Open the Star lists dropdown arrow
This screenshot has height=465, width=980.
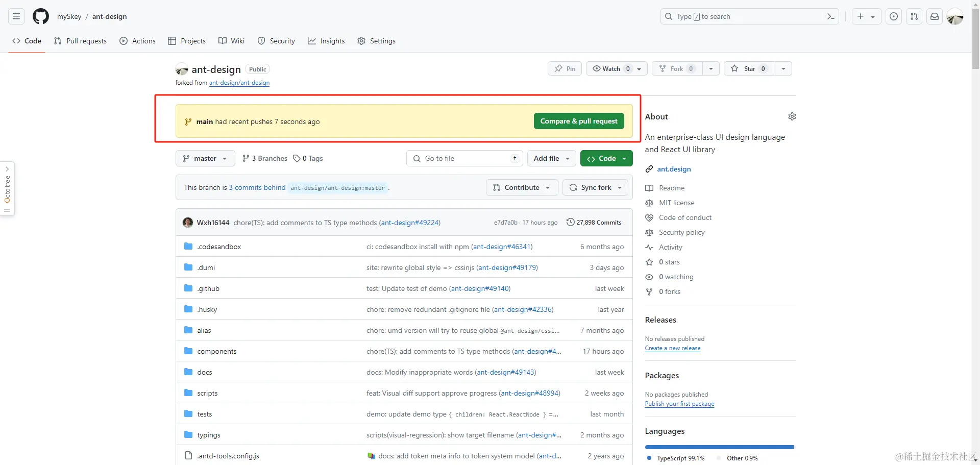tap(783, 68)
